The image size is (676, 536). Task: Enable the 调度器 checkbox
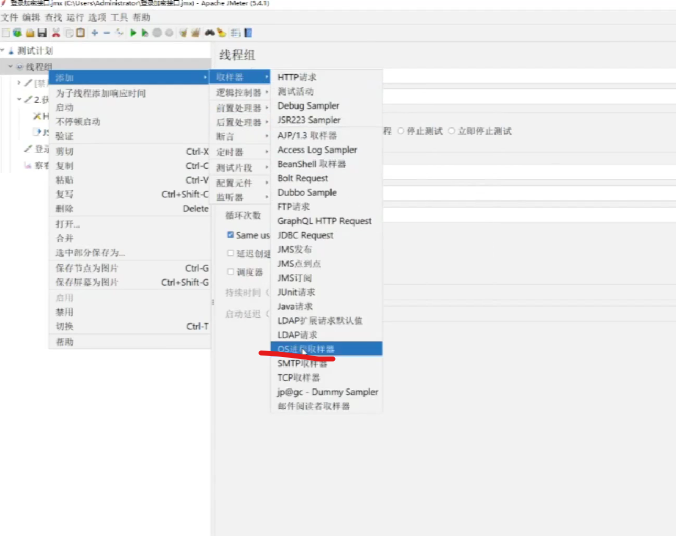click(230, 272)
